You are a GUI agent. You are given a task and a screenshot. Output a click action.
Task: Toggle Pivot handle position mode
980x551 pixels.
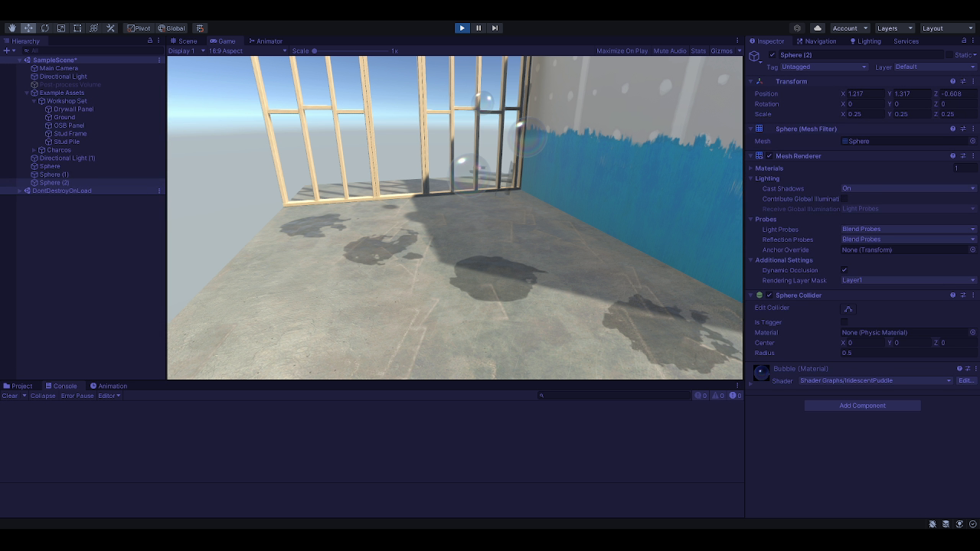coord(139,28)
